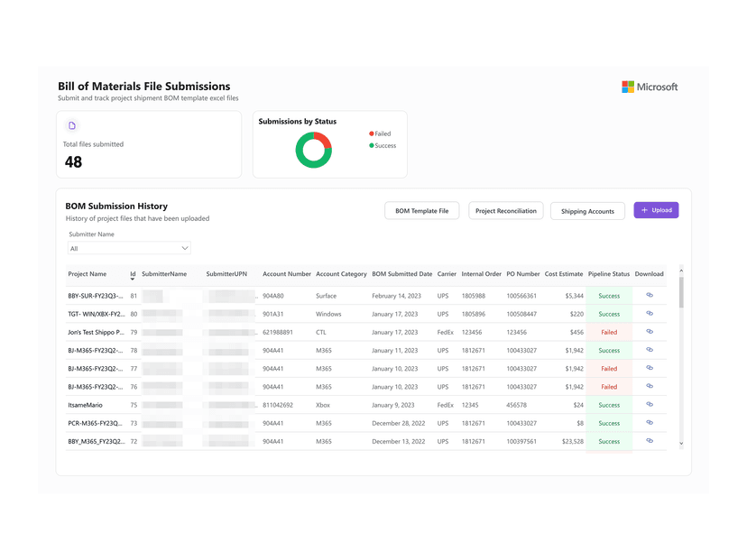
Task: Click the download icon for Jon's Test Shippo row
Action: point(648,332)
